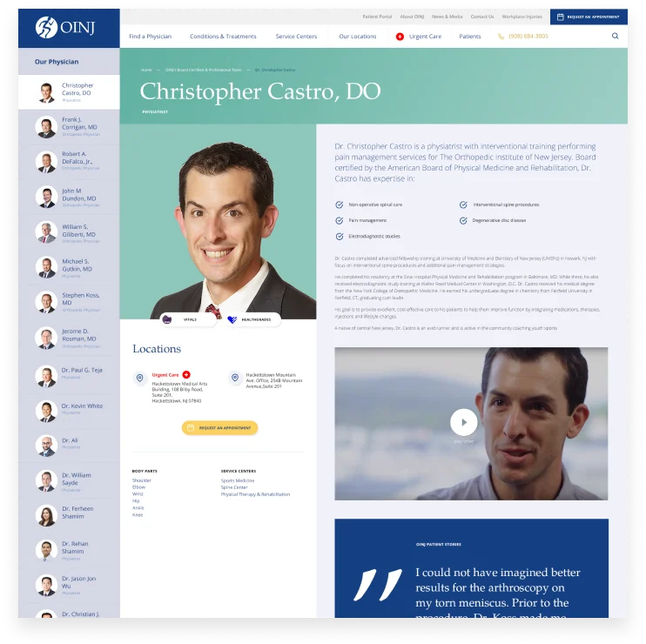Image resolution: width=646 pixels, height=644 pixels.
Task: Click the Non-operative spinal care checkmark
Action: [x=339, y=205]
